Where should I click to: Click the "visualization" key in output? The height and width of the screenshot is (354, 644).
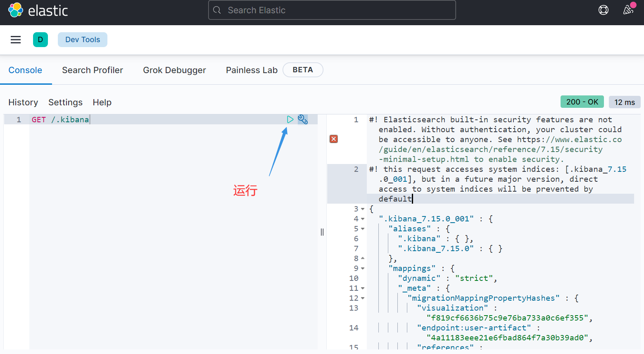(x=452, y=308)
